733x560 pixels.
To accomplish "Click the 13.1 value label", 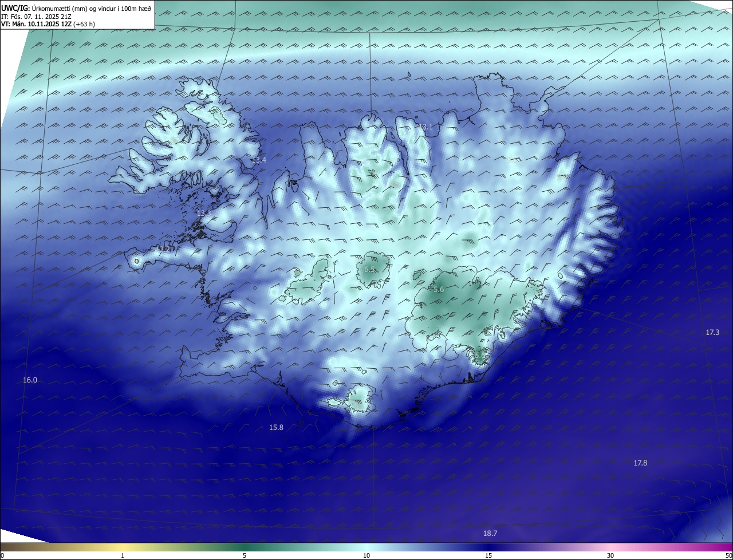I will 425,127.
